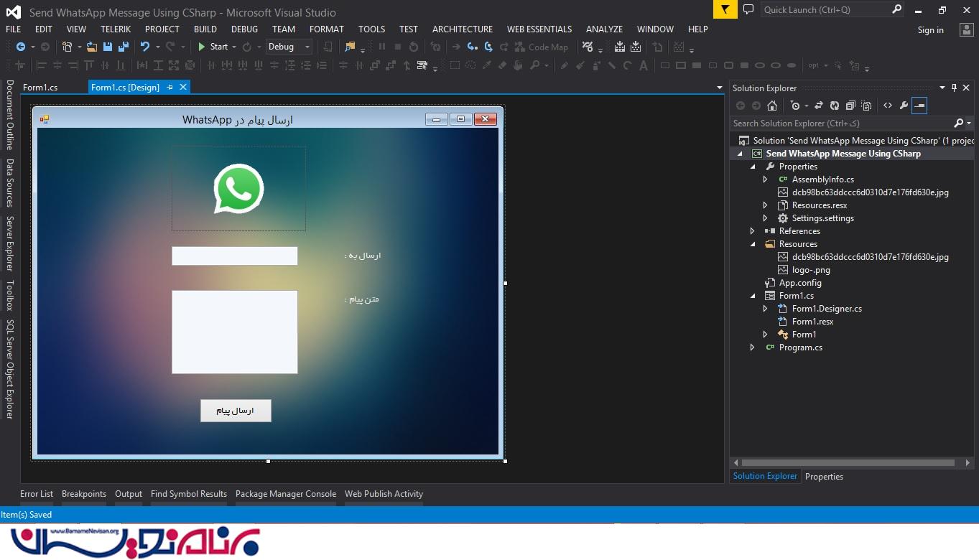
Task: Click the Sign in link
Action: 930,30
